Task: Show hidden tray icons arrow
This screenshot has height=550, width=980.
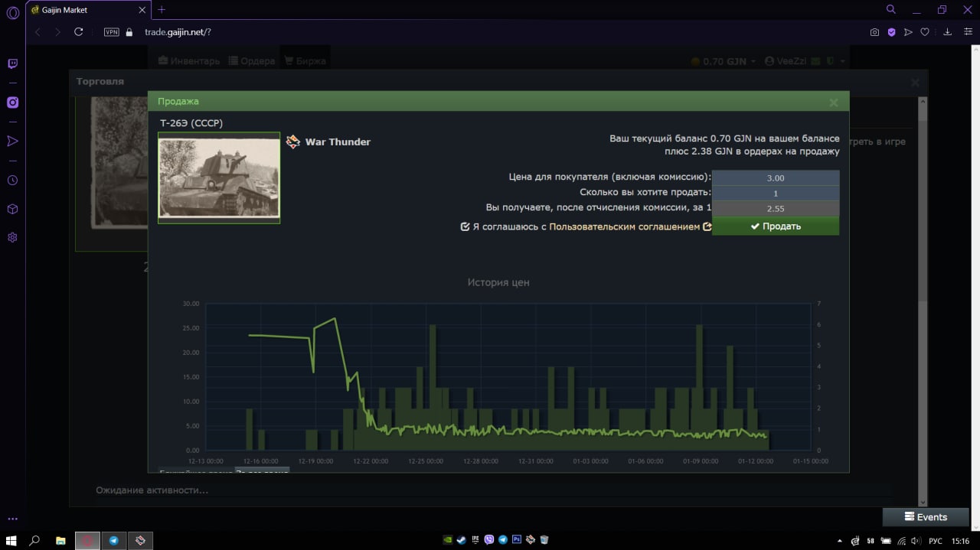Action: (840, 540)
